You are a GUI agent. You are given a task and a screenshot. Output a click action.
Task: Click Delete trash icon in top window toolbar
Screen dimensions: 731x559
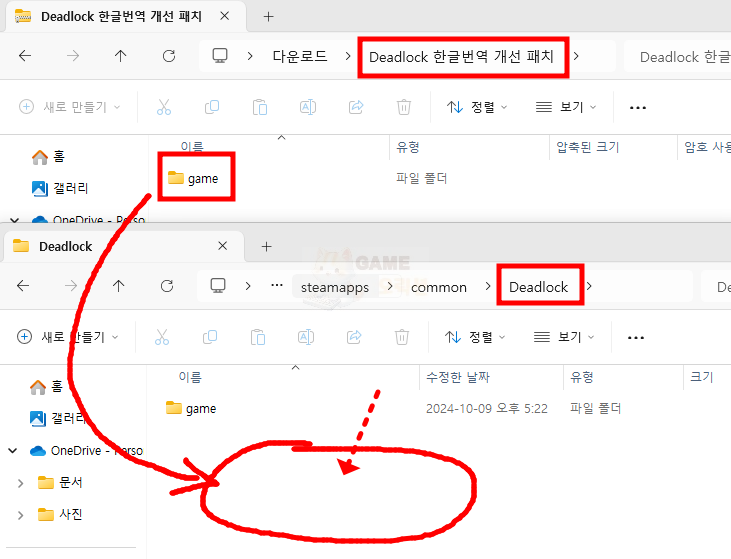tap(404, 107)
